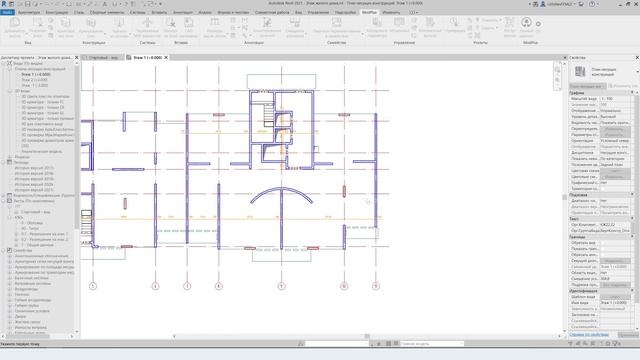Screen dimensions: 640x360
Task: Switch to the Совместная работа ribbon tab
Action: [x=272, y=12]
